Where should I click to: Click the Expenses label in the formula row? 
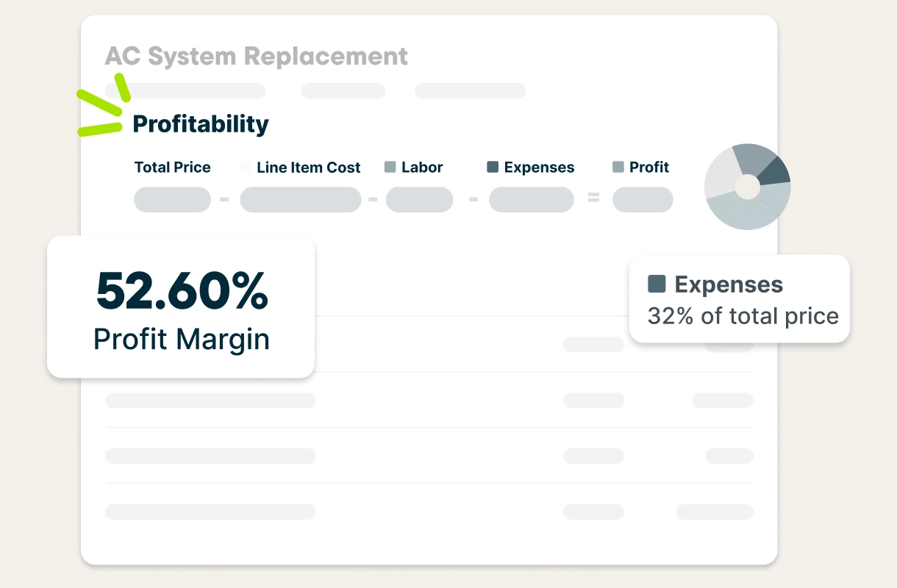[x=539, y=168]
